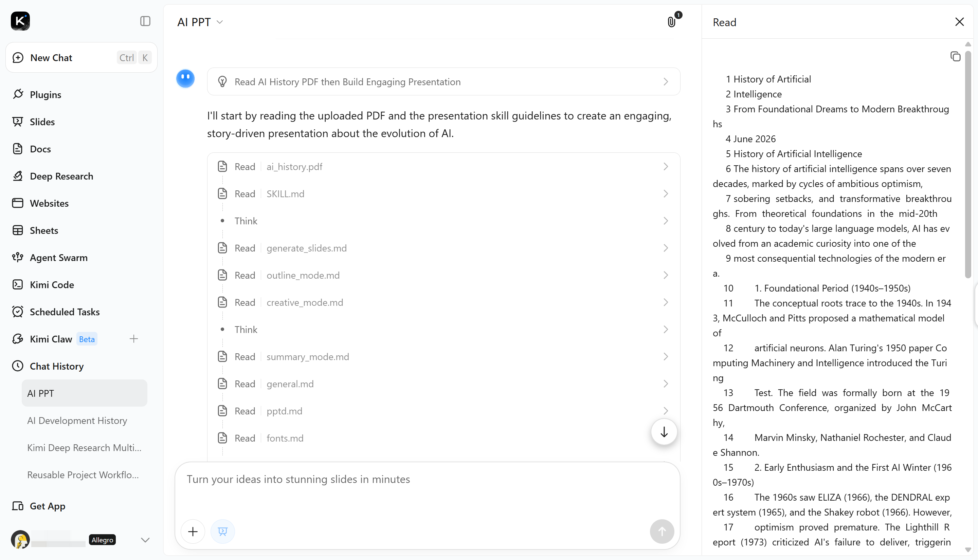
Task: Collapse the sidebar panel toggle
Action: (145, 21)
